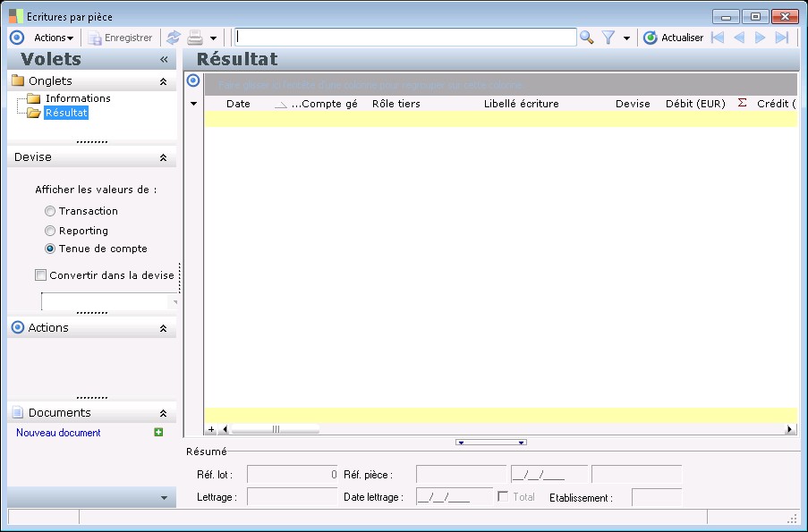The width and height of the screenshot is (808, 532).
Task: Select the Reporting radio button
Action: [x=50, y=231]
